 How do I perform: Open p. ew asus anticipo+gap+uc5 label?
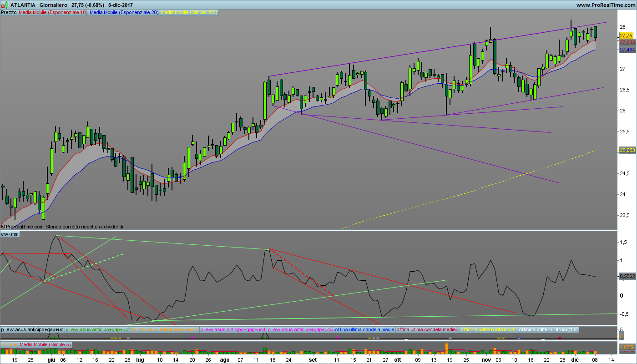[300, 329]
